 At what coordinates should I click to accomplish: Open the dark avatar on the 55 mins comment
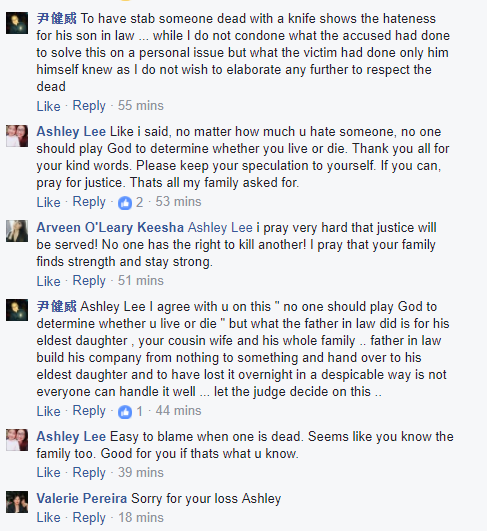17,23
